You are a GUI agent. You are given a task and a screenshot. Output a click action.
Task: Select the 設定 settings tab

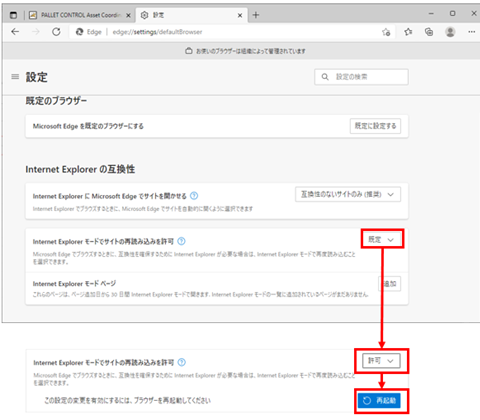(x=191, y=15)
